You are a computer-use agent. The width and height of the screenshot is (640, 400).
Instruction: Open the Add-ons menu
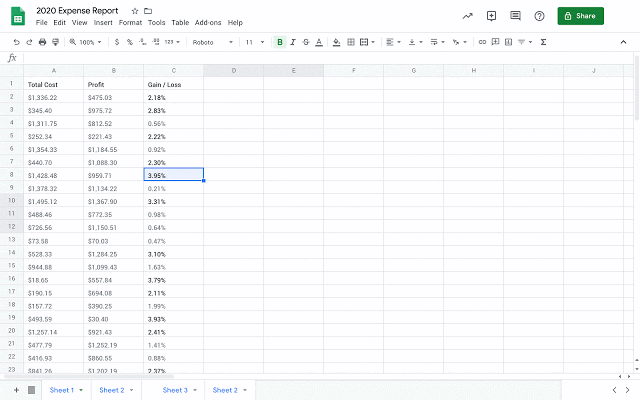[208, 22]
